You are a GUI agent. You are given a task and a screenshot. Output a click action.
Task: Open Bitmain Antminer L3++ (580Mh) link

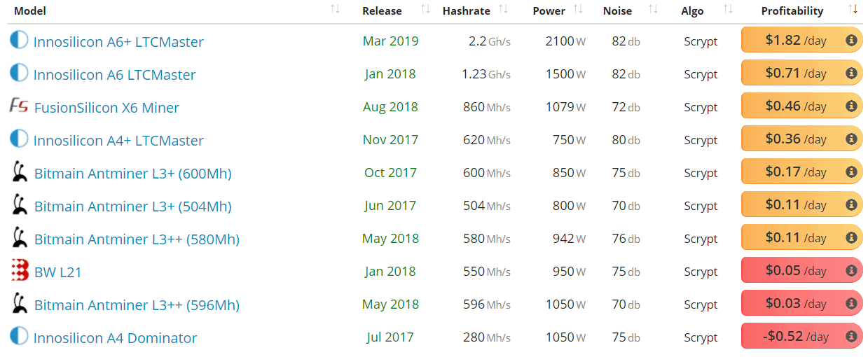[x=137, y=239]
